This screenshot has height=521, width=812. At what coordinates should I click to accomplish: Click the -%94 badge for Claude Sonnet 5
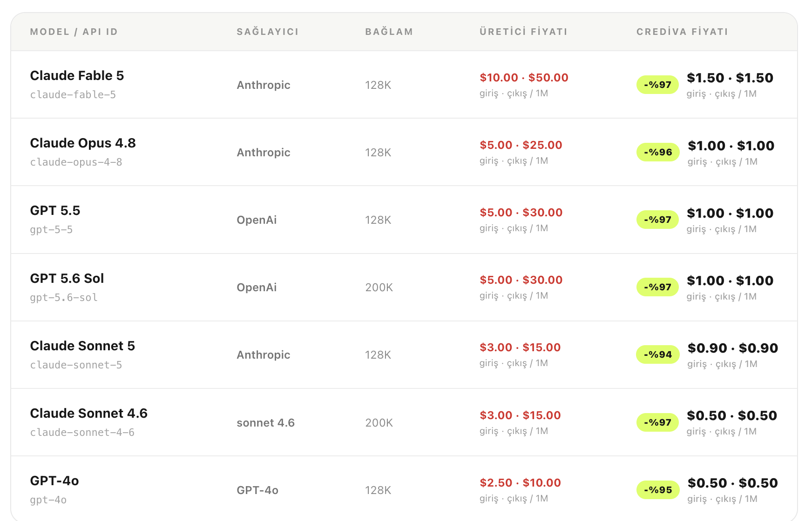(x=658, y=354)
